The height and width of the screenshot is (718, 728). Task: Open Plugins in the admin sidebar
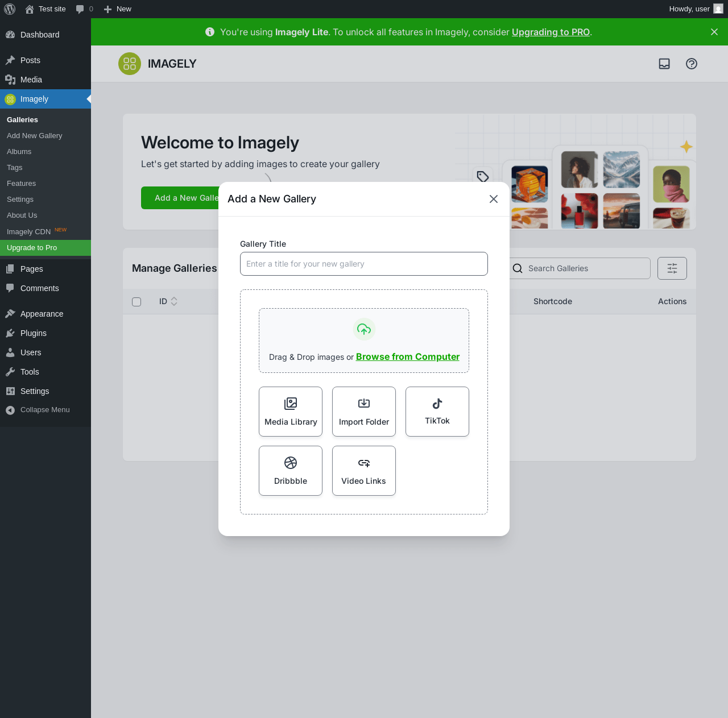tap(45, 333)
